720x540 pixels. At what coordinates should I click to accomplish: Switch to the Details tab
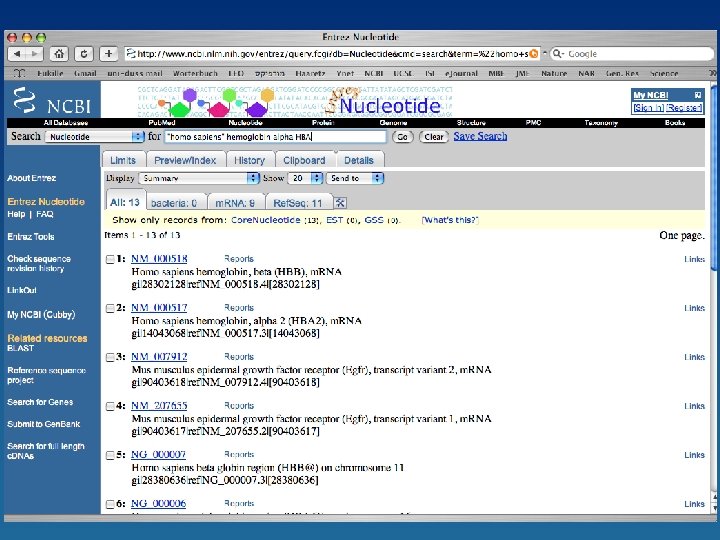point(359,160)
